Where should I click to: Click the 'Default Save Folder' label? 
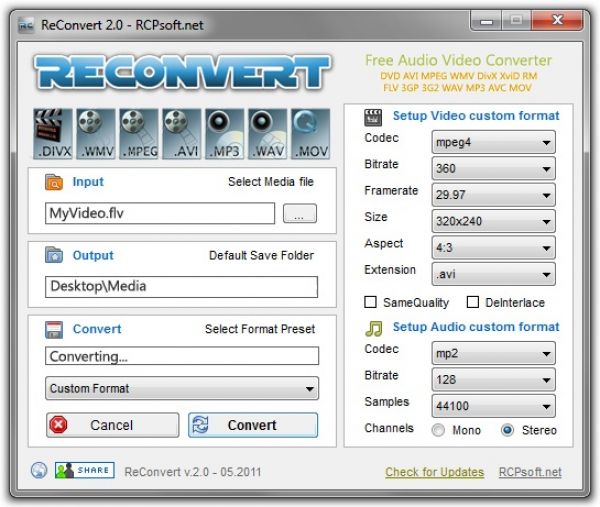(x=261, y=255)
